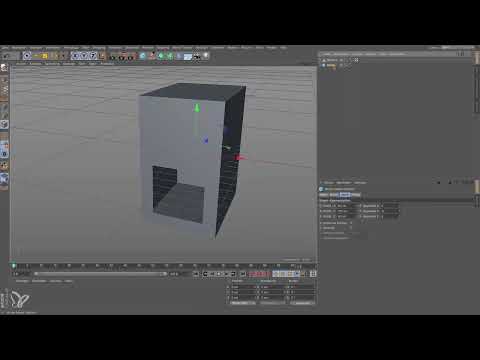Open the Edit Render Settings icon
Viewport: 480px width, 360px height.
(130, 56)
